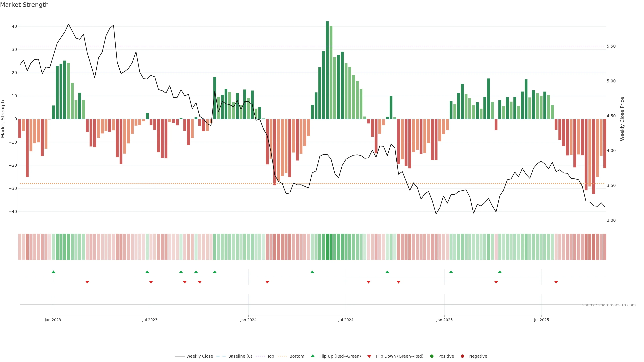
Task: Click the last red flip-down marker after Jul 2025
Action: click(x=556, y=282)
